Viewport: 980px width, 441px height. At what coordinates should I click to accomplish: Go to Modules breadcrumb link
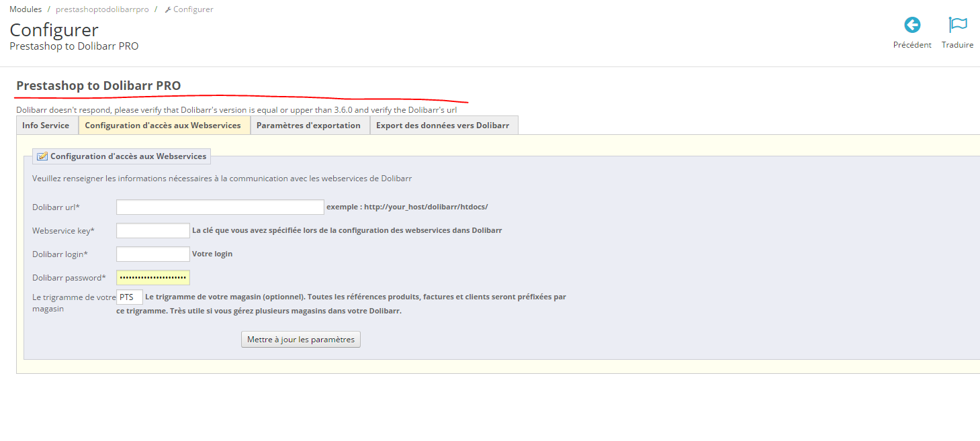pos(26,9)
